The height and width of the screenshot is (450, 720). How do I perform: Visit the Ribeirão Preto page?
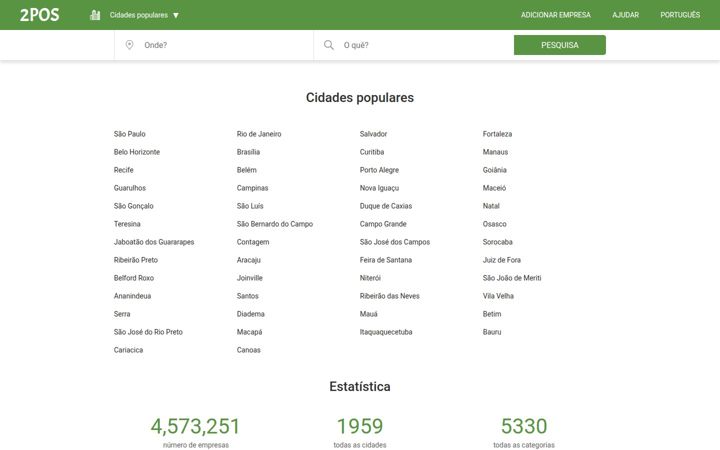point(135,260)
